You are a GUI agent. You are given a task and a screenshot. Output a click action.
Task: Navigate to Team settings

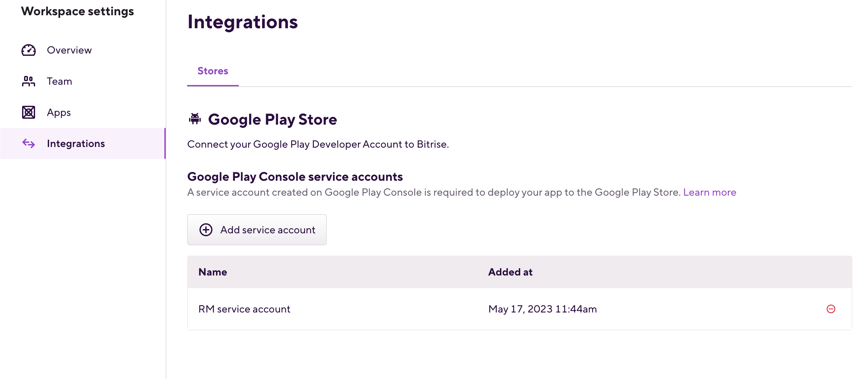pyautogui.click(x=59, y=81)
